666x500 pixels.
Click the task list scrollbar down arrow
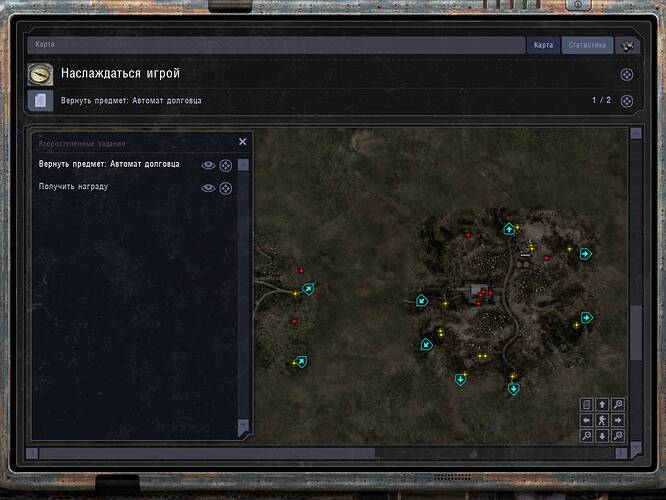click(x=243, y=427)
